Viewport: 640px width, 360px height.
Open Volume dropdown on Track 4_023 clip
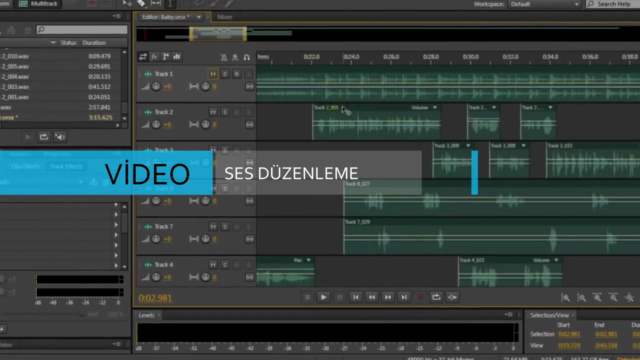[556, 260]
